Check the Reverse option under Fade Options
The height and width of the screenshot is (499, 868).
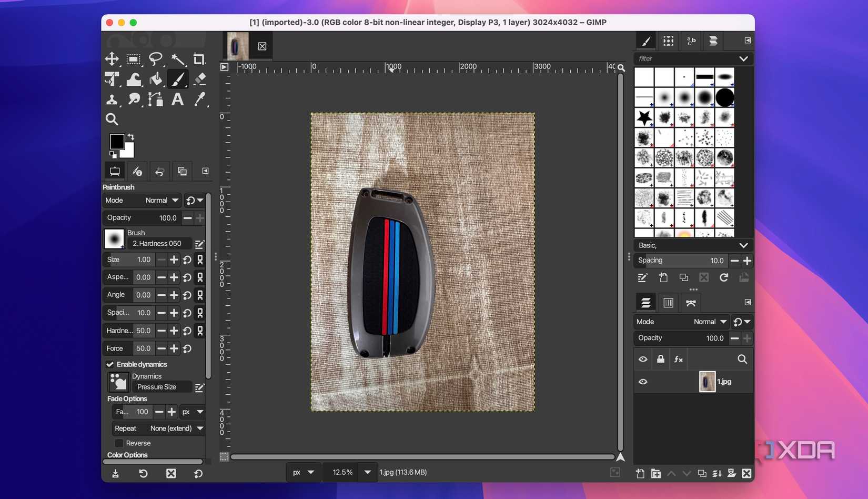119,443
